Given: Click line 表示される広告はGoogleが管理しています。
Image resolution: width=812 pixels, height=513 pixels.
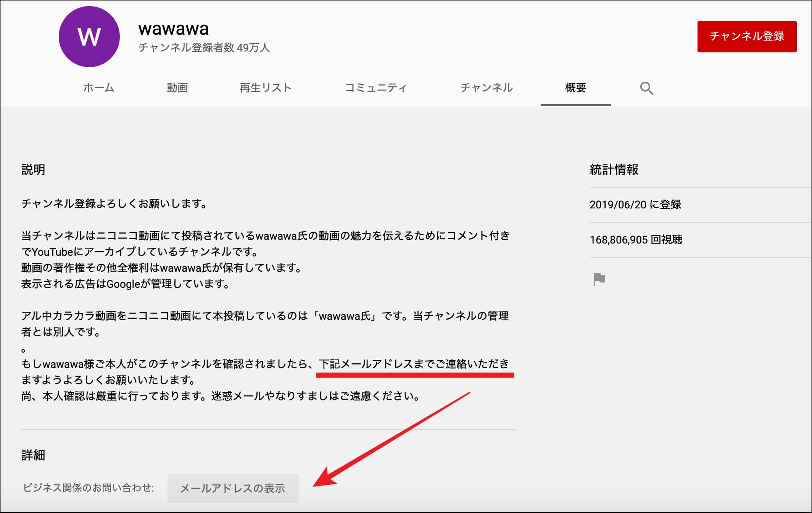Looking at the screenshot, I should click(x=126, y=284).
